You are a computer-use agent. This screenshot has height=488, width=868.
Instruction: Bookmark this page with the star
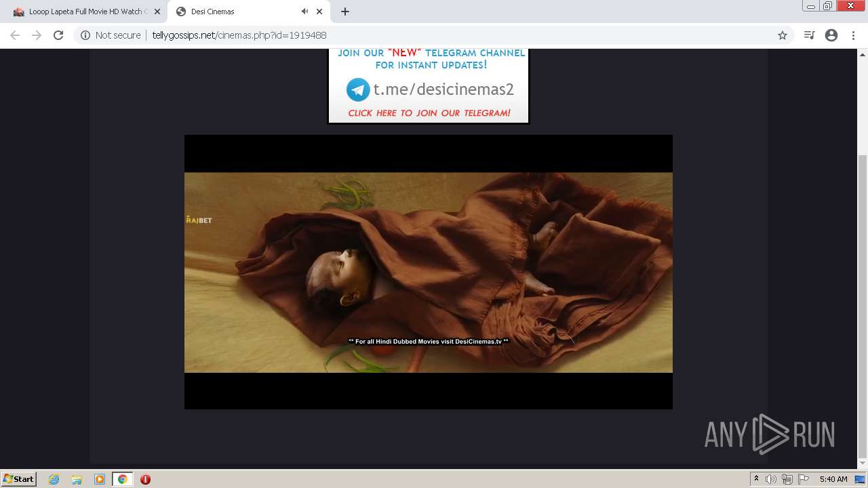point(783,35)
